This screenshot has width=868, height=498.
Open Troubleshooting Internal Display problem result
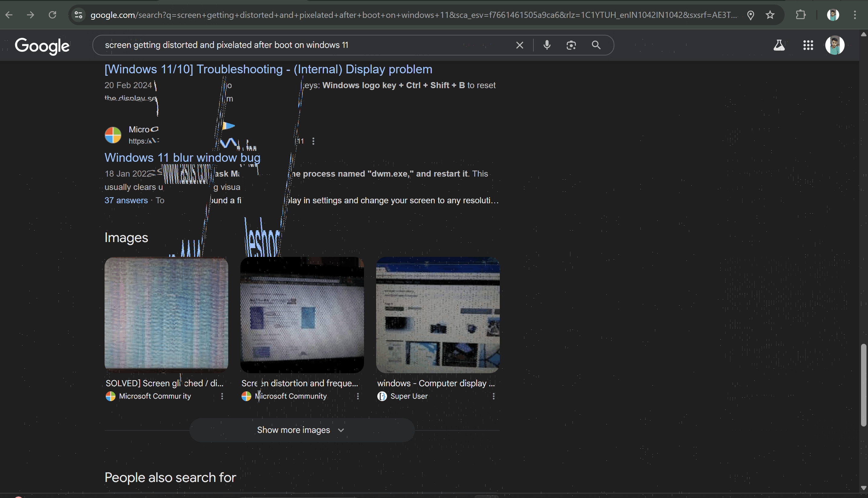pos(268,69)
